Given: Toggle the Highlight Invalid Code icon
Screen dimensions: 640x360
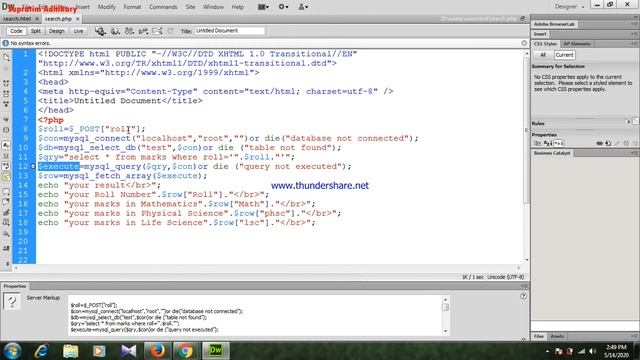Looking at the screenshot, I should 6,156.
